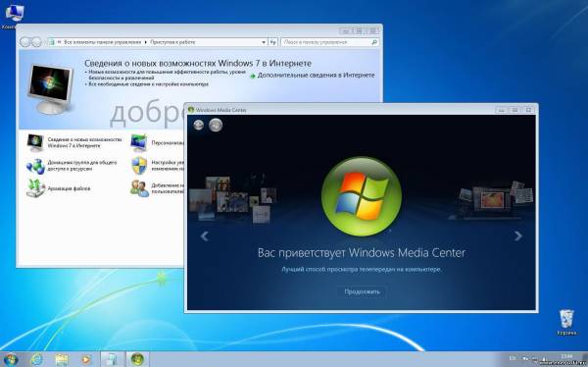Open the User Account Control shield item
This screenshot has width=588, height=367.
(x=139, y=165)
